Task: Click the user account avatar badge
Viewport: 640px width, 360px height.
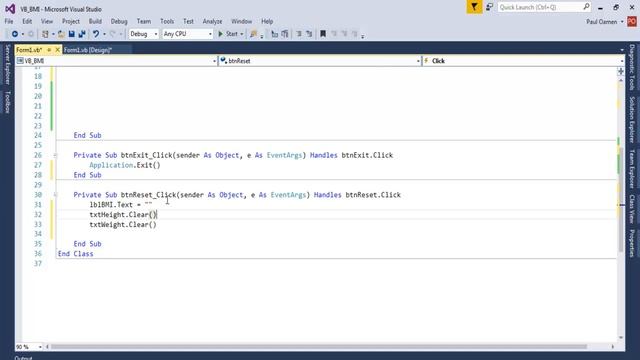Action: pyautogui.click(x=632, y=22)
